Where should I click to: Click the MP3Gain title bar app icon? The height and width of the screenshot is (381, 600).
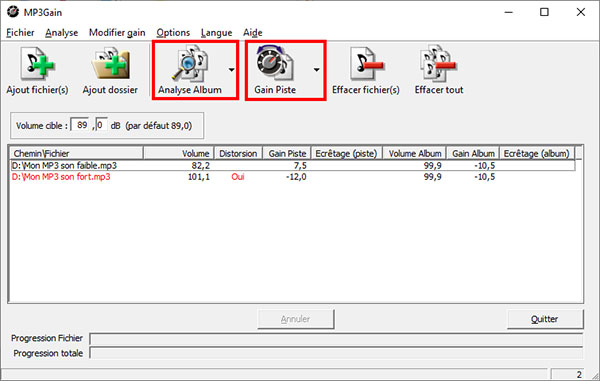click(13, 12)
